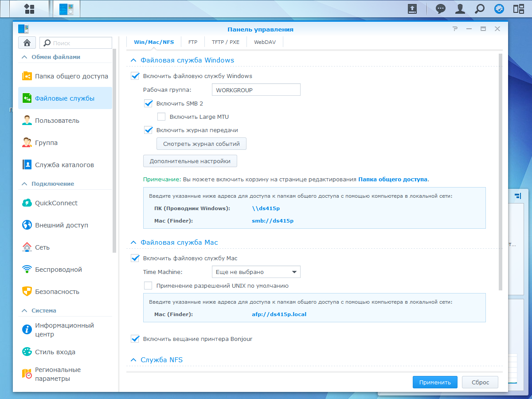Switch to the WebDAV tab
The width and height of the screenshot is (532, 399).
[264, 42]
